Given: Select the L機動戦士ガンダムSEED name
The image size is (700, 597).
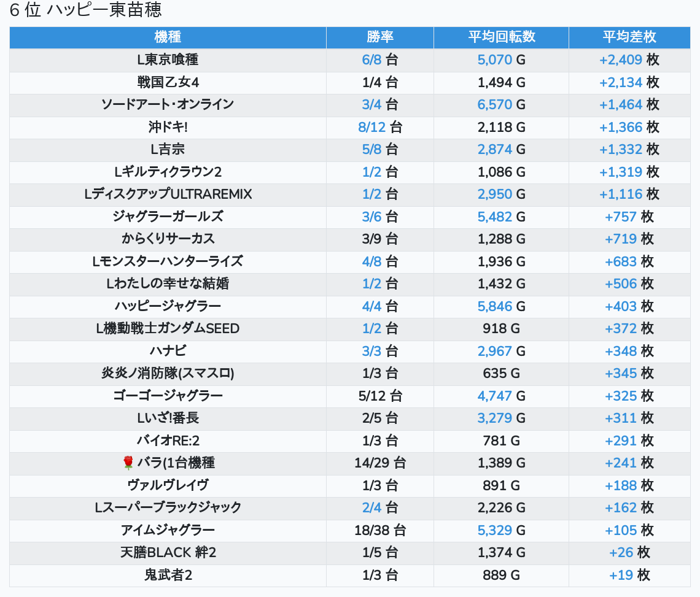Looking at the screenshot, I should (168, 329).
